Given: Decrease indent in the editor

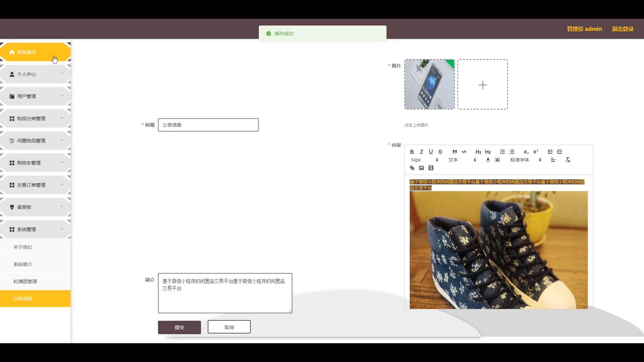Looking at the screenshot, I should (550, 152).
